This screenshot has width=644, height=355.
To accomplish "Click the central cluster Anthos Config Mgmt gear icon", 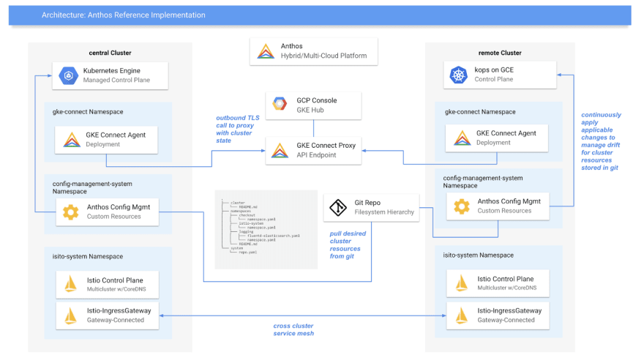I will [71, 212].
